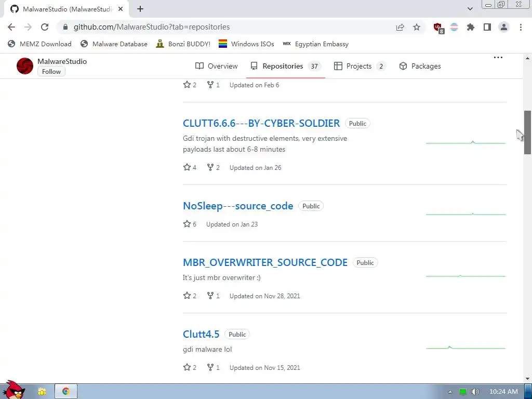
Task: Click scrollbar down arrow
Action: pos(528,379)
